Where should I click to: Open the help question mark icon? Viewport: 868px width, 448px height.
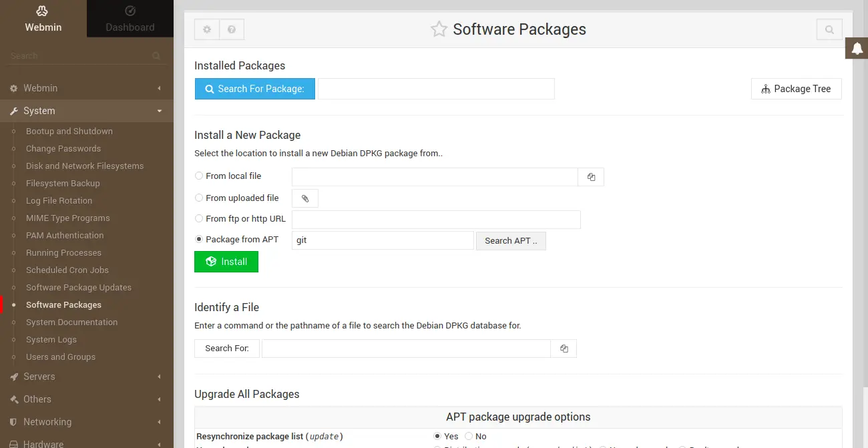[x=232, y=29]
